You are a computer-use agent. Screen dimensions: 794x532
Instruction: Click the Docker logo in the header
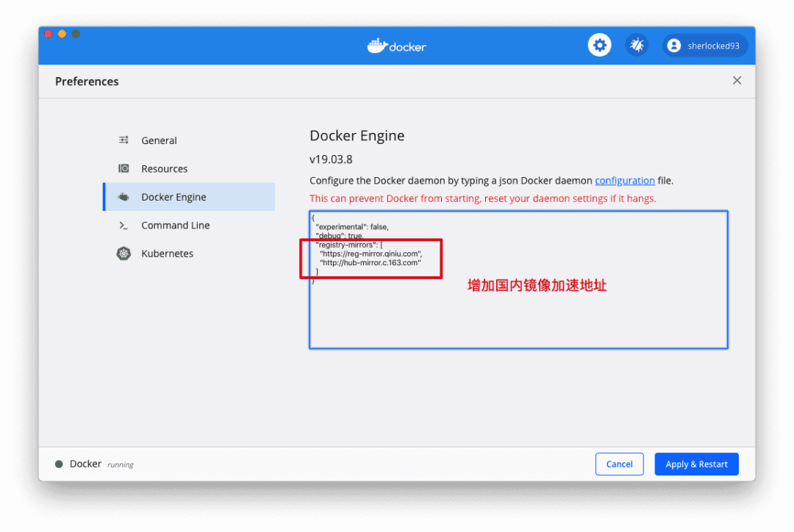[396, 45]
